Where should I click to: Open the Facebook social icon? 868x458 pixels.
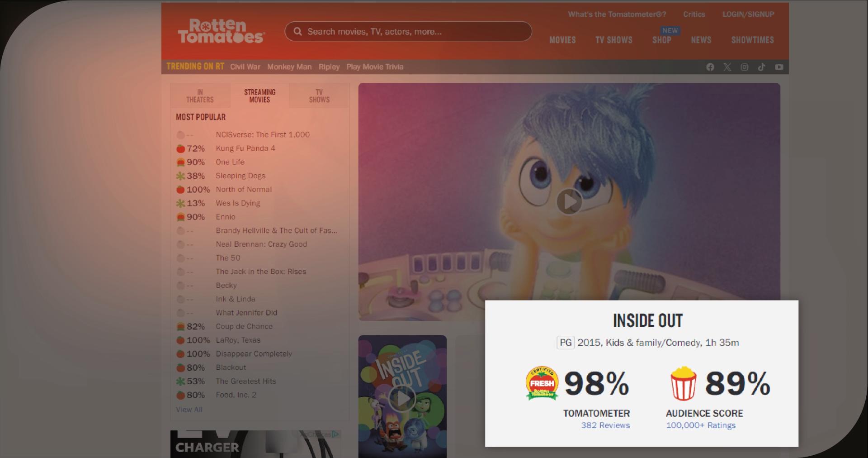(x=710, y=67)
